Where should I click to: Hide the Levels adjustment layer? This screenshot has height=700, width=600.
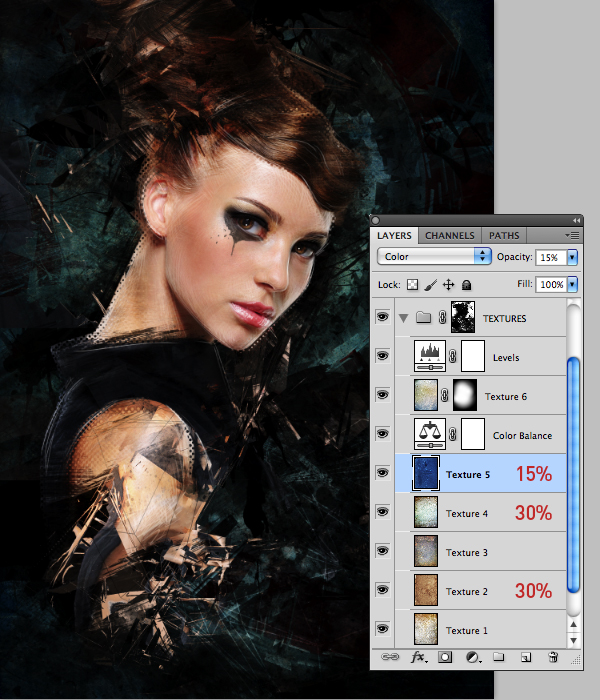click(383, 356)
